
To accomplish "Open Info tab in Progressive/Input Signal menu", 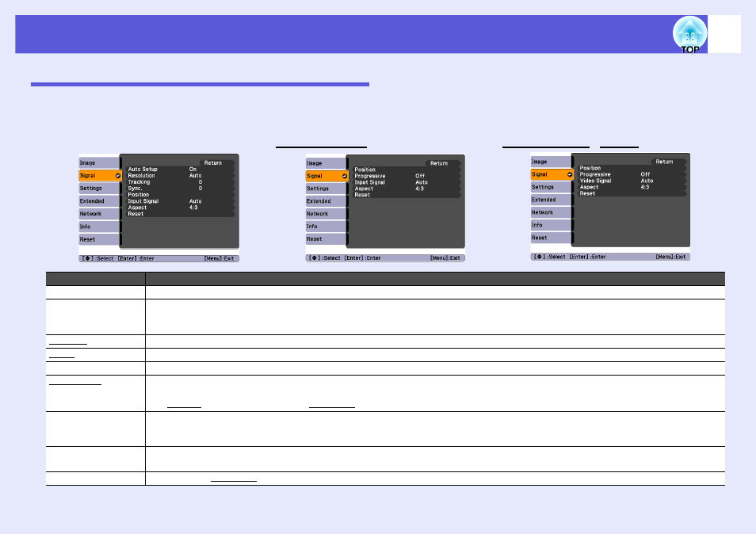I will tap(326, 227).
